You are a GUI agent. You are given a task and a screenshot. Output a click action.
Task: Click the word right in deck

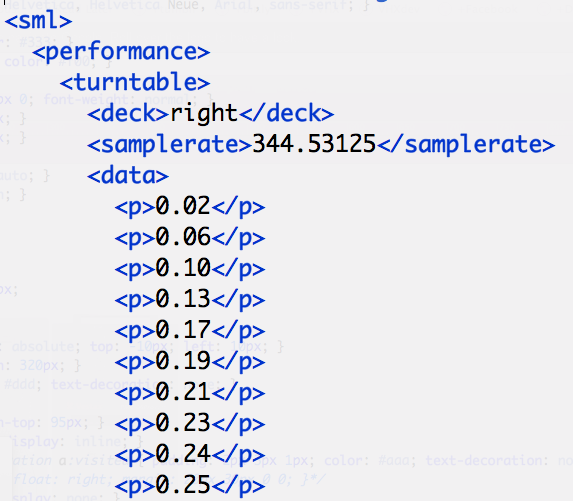coord(204,114)
